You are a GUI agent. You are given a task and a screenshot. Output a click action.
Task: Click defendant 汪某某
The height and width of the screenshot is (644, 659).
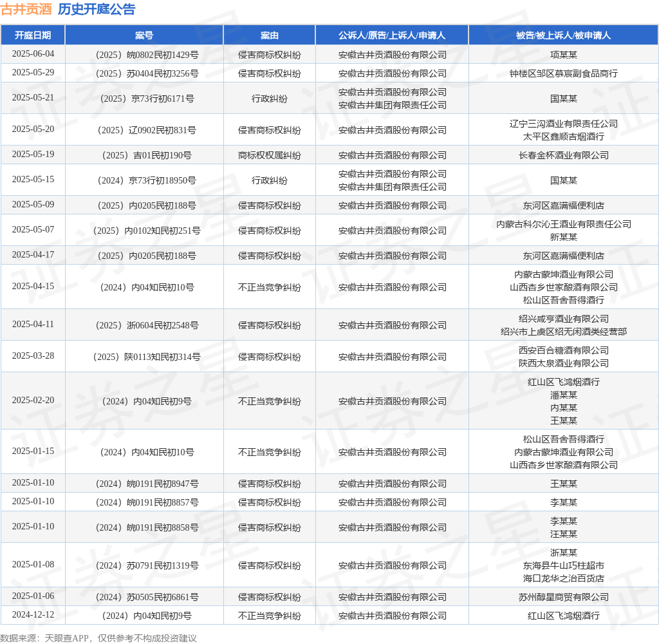[564, 535]
